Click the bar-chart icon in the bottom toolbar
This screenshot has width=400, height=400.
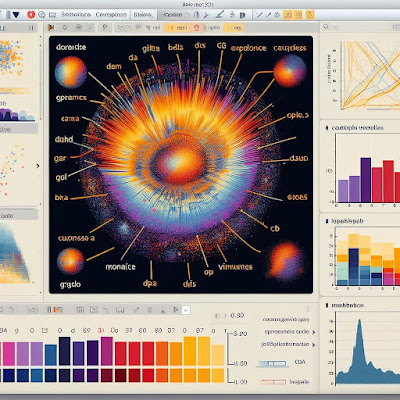tap(120, 310)
